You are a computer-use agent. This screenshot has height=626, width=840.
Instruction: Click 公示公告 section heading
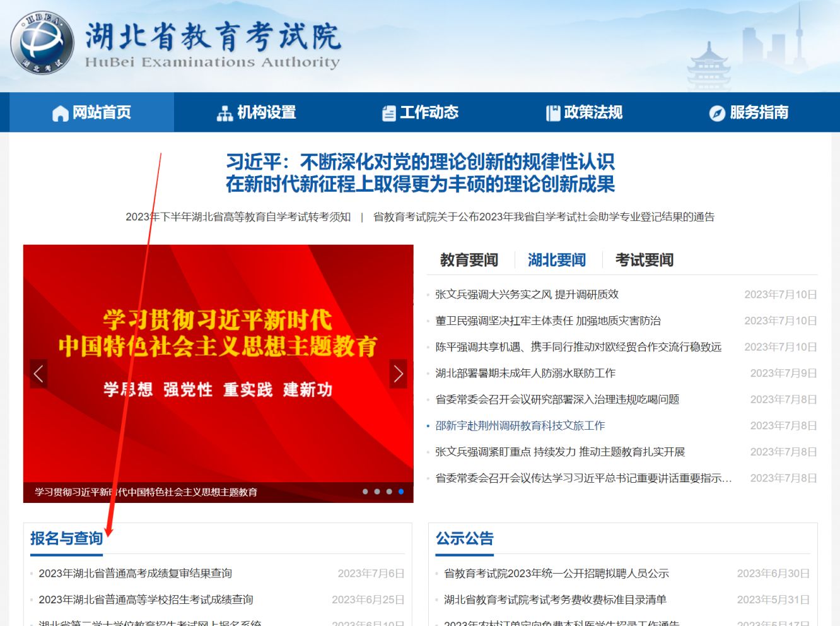[x=465, y=538]
